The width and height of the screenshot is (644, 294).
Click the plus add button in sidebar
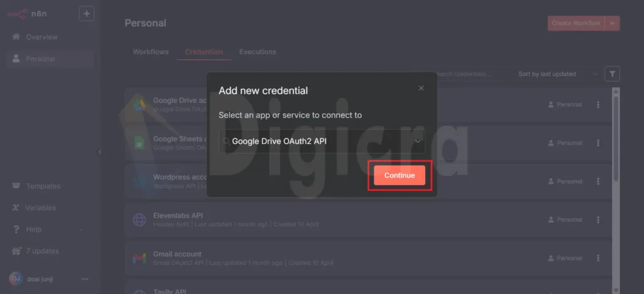point(87,14)
